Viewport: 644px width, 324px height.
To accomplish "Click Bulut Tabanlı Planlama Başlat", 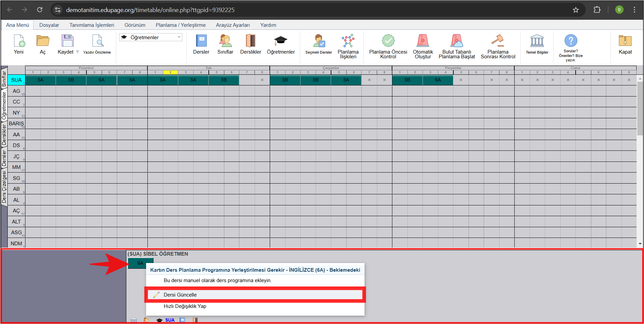I will (x=457, y=41).
